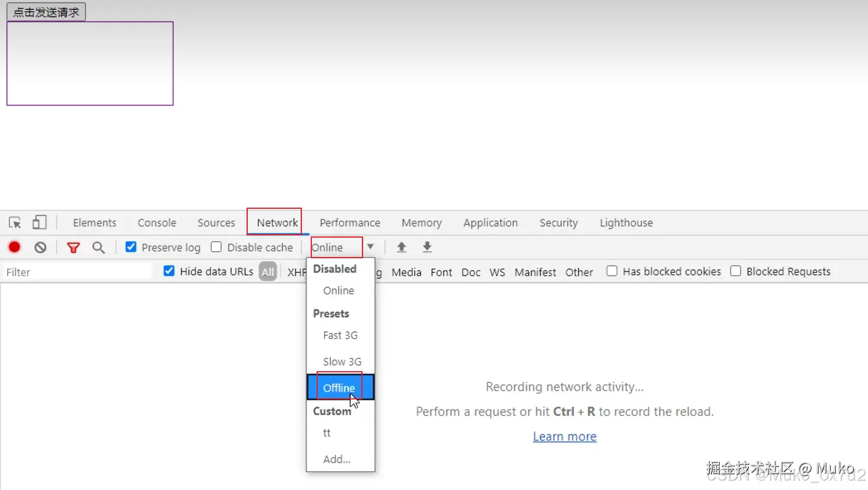868x490 pixels.
Task: Select the Offline throttling option
Action: (x=340, y=388)
